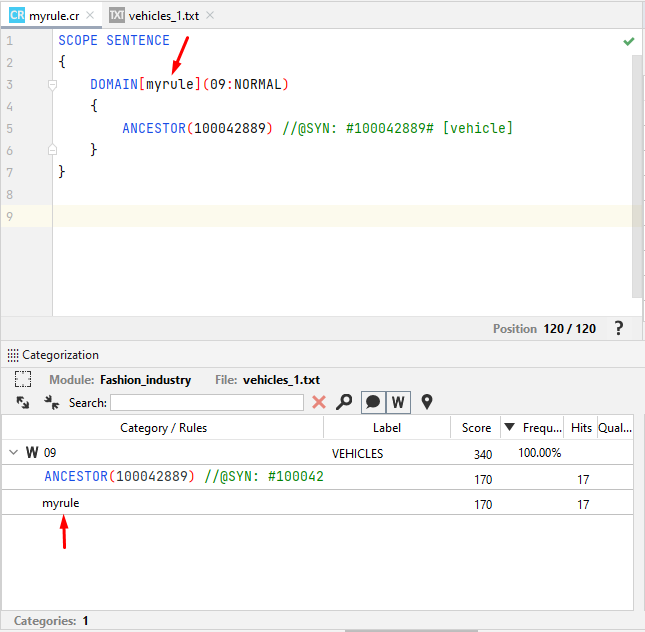Click the collapse all arrows icon

pos(51,402)
